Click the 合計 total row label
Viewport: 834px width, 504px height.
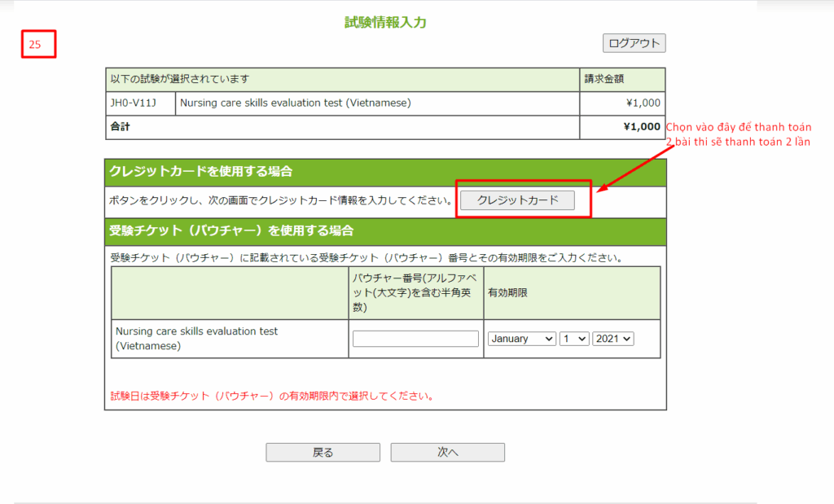[120, 127]
